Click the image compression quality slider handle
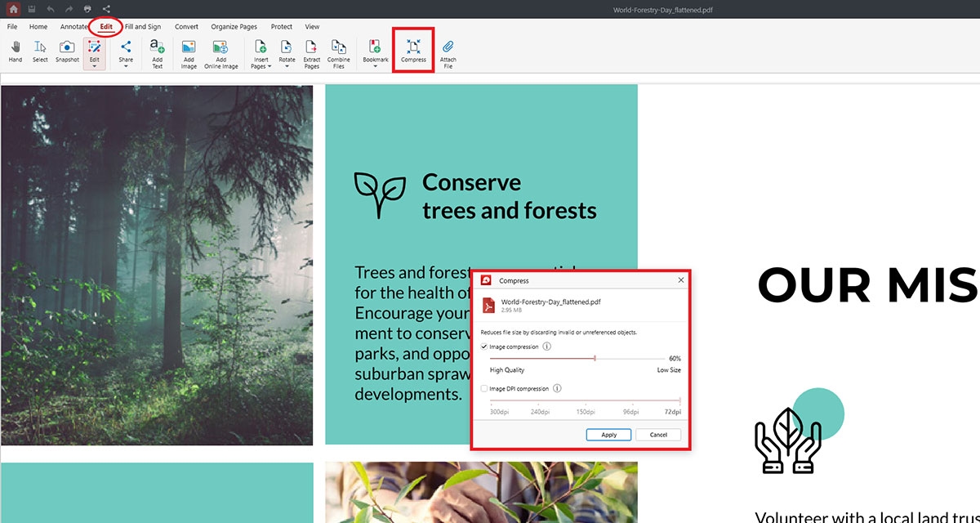 click(595, 358)
